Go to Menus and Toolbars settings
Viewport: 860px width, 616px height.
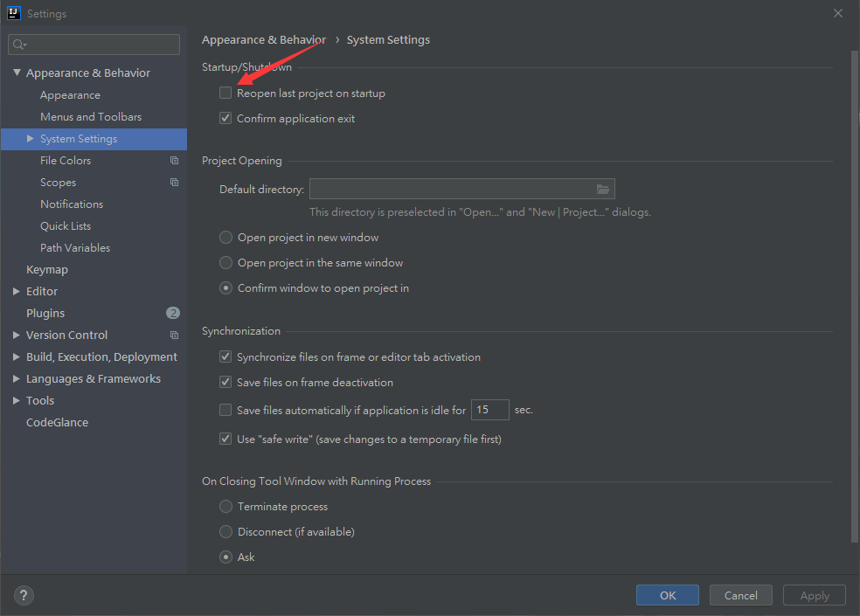(91, 117)
